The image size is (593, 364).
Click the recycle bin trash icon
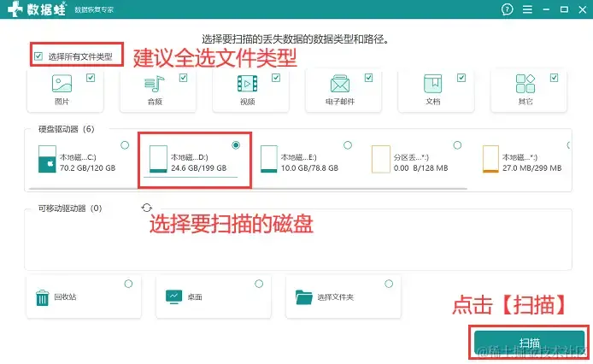43,298
